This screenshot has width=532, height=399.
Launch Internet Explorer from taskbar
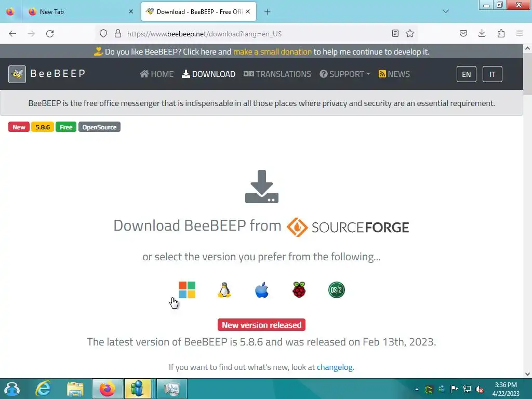(43, 389)
